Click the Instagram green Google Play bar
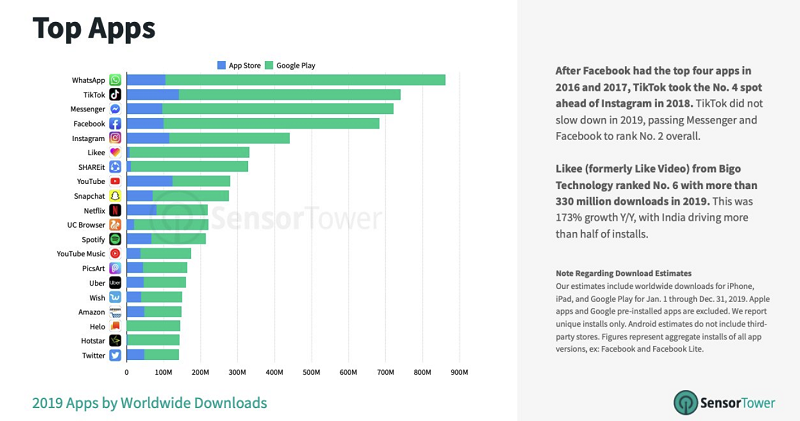 click(x=229, y=138)
